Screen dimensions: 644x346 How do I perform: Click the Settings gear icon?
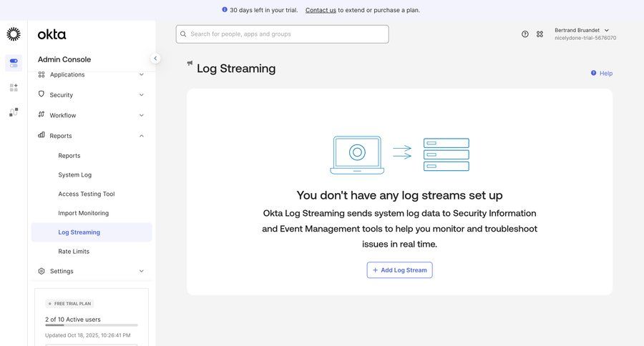pos(42,271)
